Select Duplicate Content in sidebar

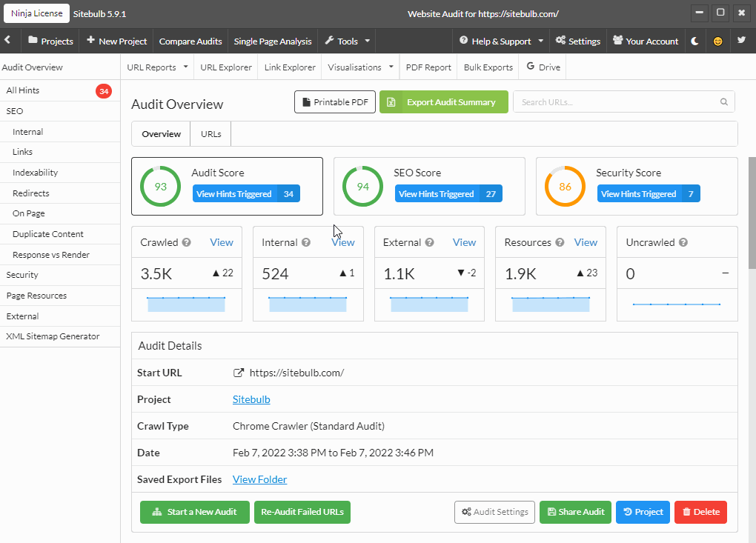[60, 234]
